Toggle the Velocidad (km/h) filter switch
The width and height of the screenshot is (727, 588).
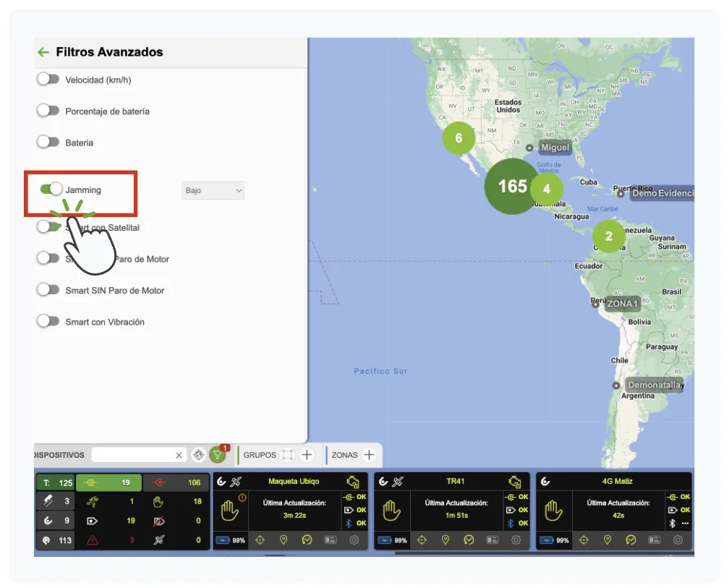point(48,80)
